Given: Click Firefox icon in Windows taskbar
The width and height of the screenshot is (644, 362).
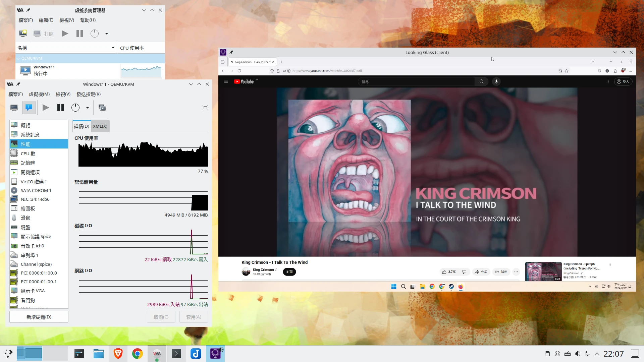Looking at the screenshot, I should click(461, 287).
